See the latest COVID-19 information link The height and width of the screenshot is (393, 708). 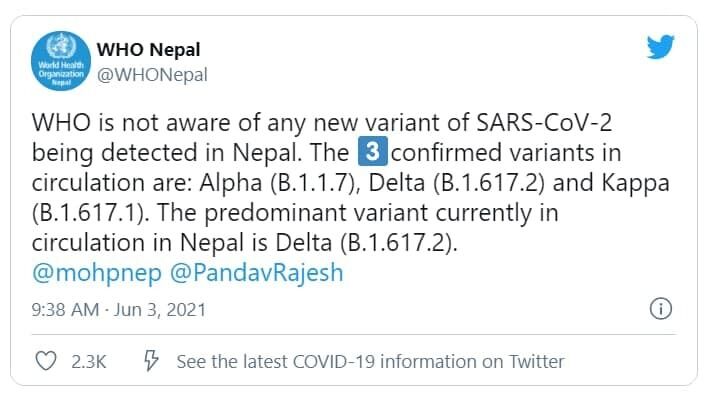click(370, 361)
